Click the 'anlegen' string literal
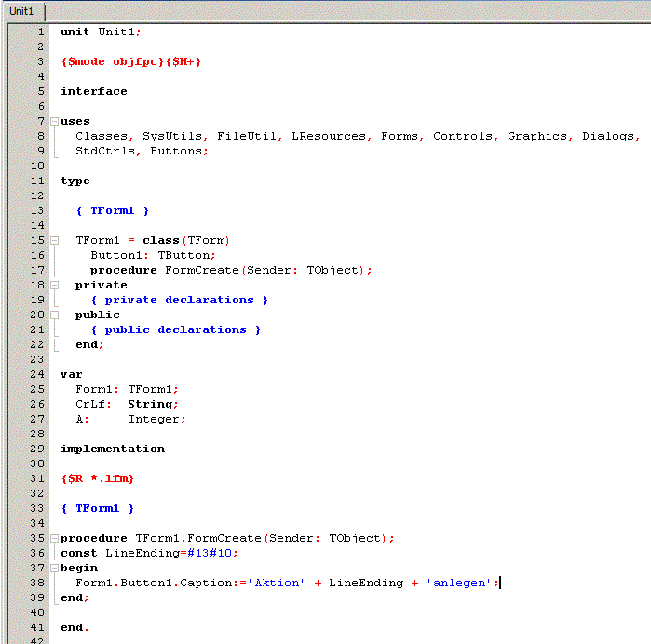 click(x=459, y=583)
